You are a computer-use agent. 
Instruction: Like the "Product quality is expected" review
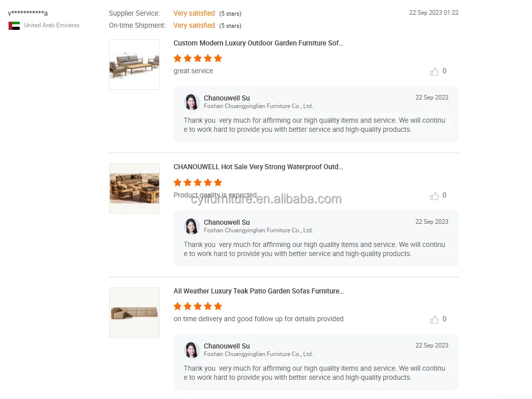[434, 196]
